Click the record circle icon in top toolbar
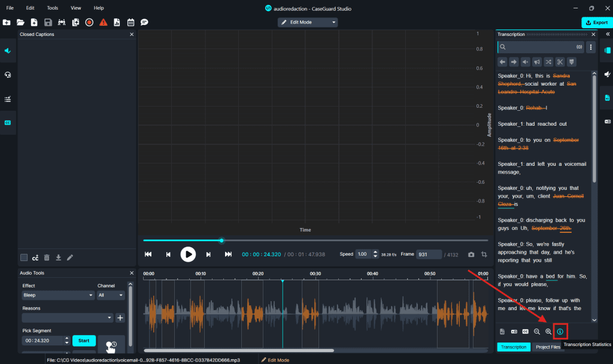613x364 pixels. (x=89, y=22)
